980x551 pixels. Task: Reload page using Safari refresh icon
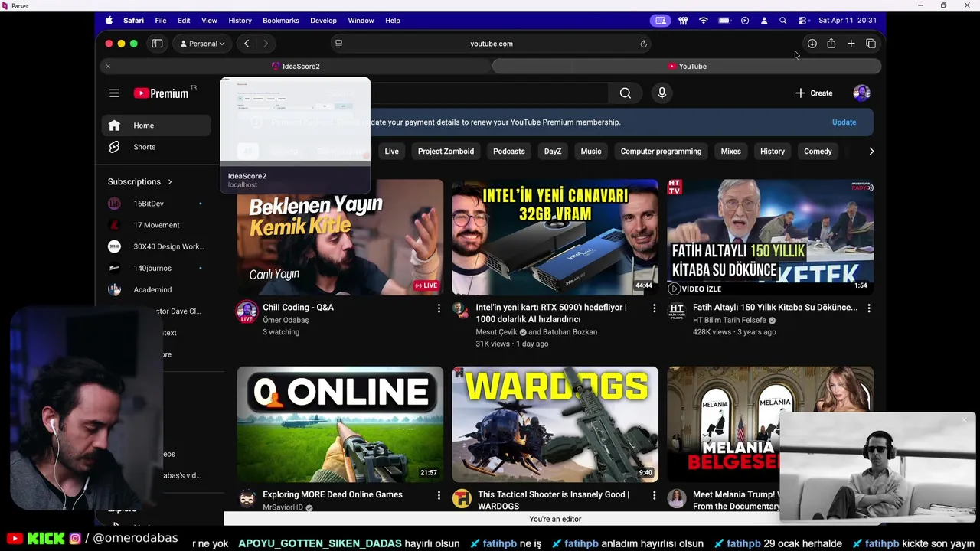(x=644, y=44)
